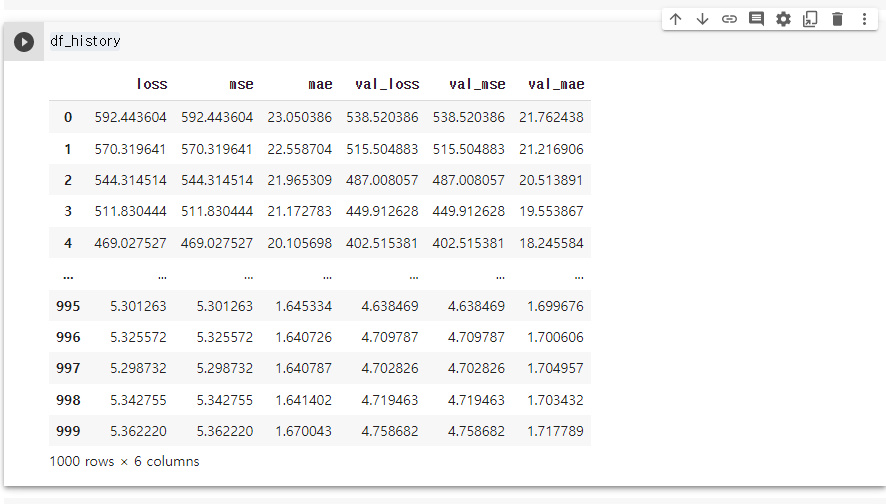Screen dimensions: 886x504
Task: Click mae value 23.050386
Action: point(299,118)
